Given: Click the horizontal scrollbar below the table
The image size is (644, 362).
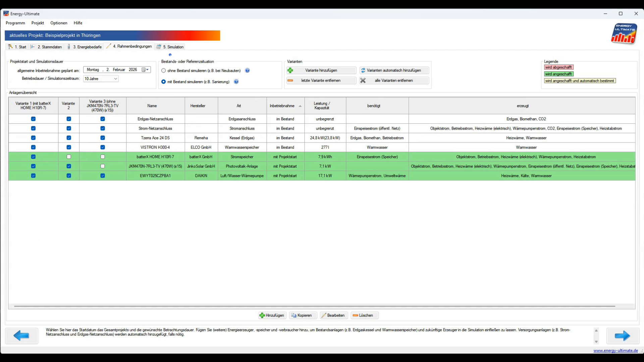Looking at the screenshot, I should (315, 306).
